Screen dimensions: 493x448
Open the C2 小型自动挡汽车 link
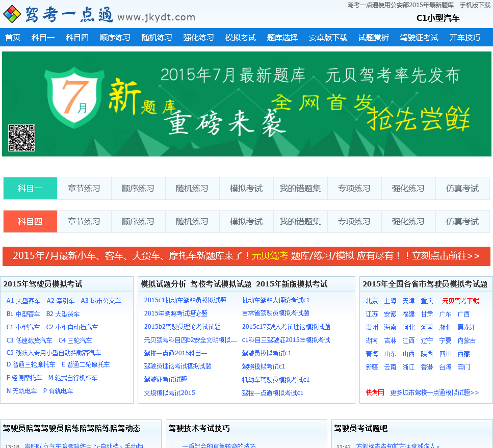[72, 327]
